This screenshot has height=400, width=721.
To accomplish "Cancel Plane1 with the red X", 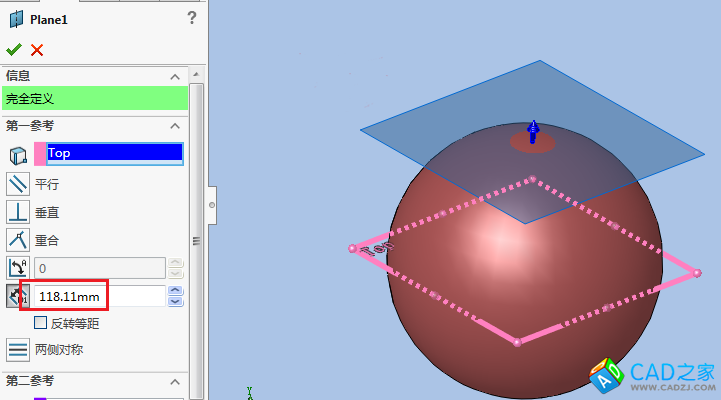I will pyautogui.click(x=37, y=50).
